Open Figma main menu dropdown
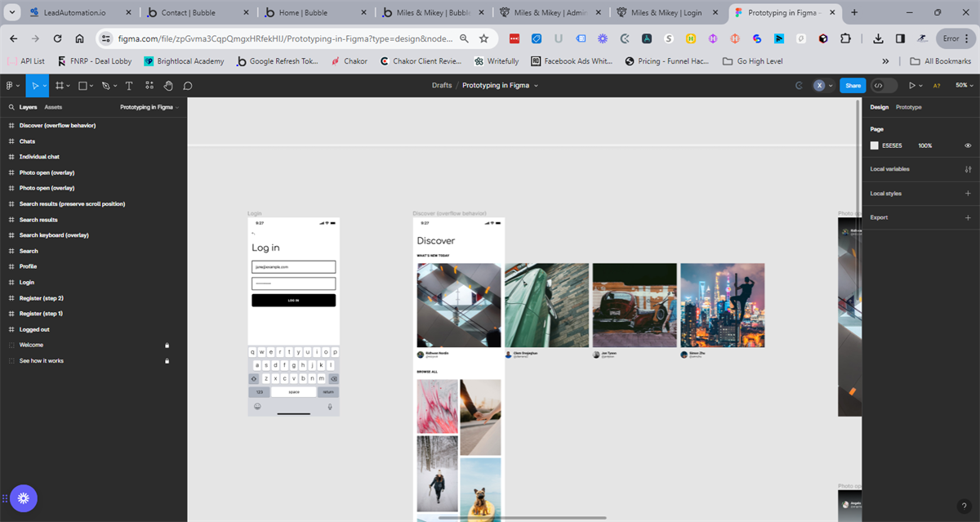This screenshot has height=522, width=980. pyautogui.click(x=12, y=86)
